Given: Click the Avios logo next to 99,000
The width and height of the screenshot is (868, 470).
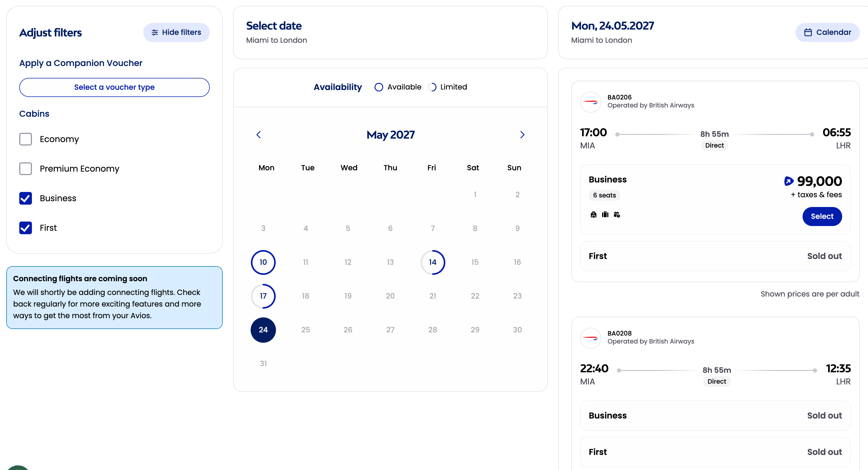Looking at the screenshot, I should (789, 181).
